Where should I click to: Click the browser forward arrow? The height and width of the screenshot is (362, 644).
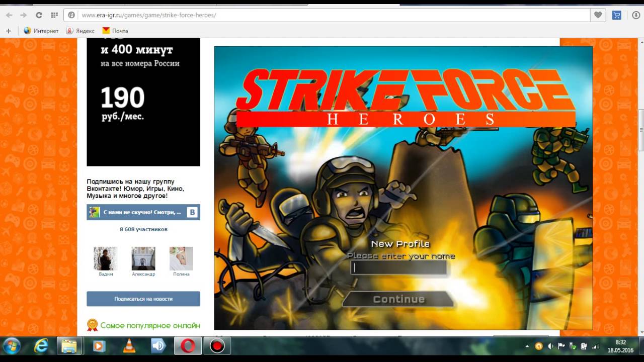pyautogui.click(x=23, y=15)
